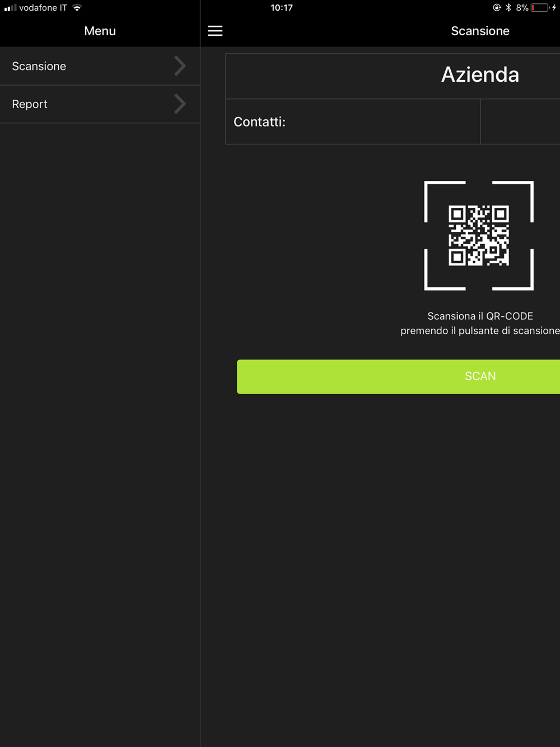Click the 'premendo il pulsante di scansione' text

click(480, 331)
